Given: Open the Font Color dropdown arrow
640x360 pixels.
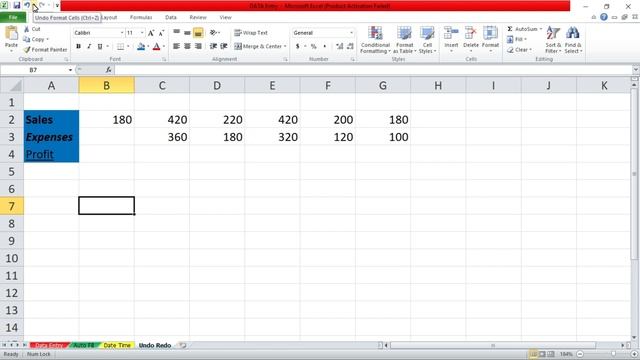Looking at the screenshot, I should pyautogui.click(x=164, y=47).
